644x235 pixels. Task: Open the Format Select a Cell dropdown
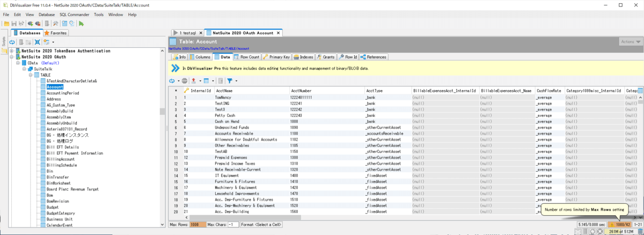coord(261,224)
